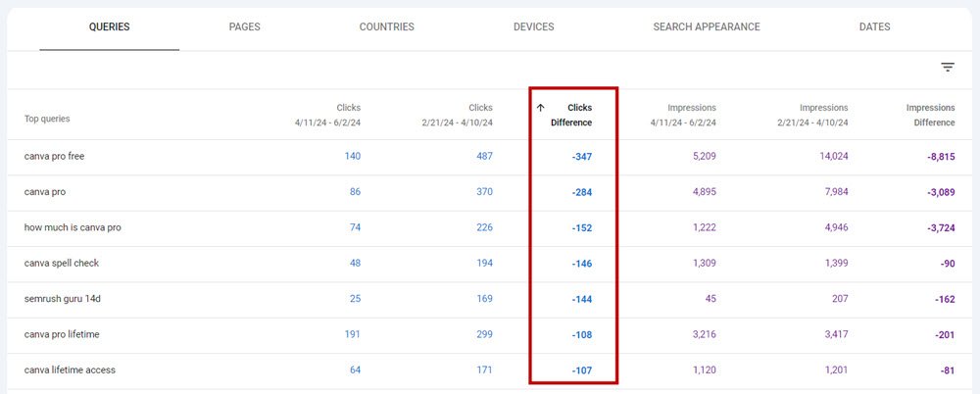The image size is (980, 394).
Task: Switch to the Pages tab
Action: pos(244,27)
